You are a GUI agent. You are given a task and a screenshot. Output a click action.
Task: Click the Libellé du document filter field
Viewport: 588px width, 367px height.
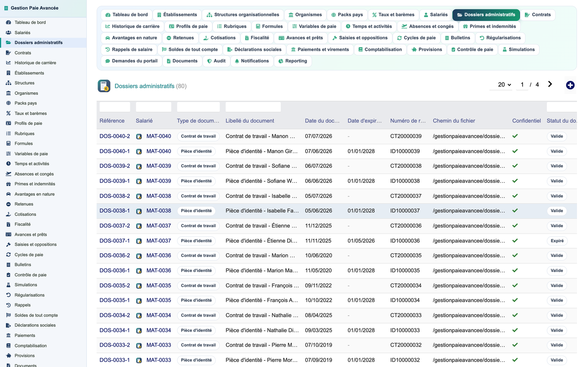tap(253, 107)
